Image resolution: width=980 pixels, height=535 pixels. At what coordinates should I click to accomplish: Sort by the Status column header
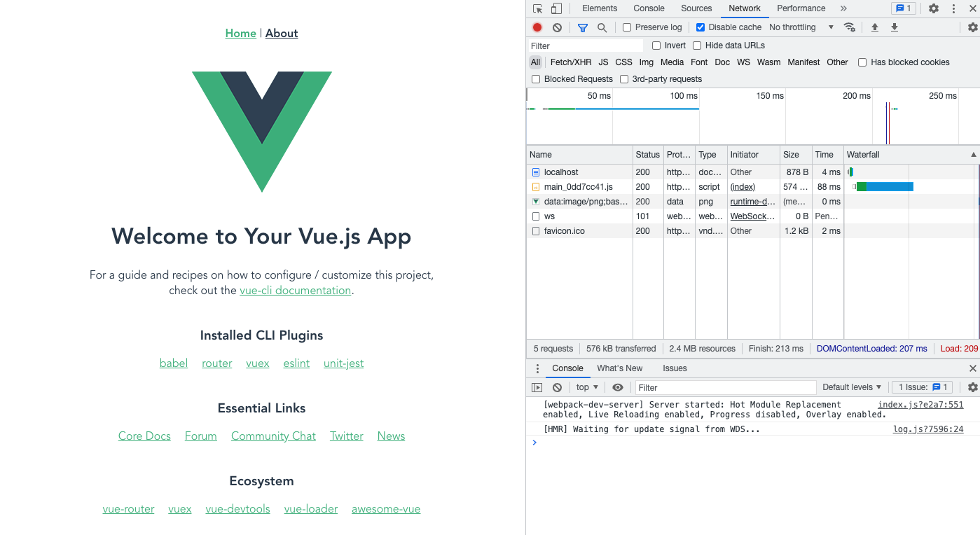click(648, 155)
